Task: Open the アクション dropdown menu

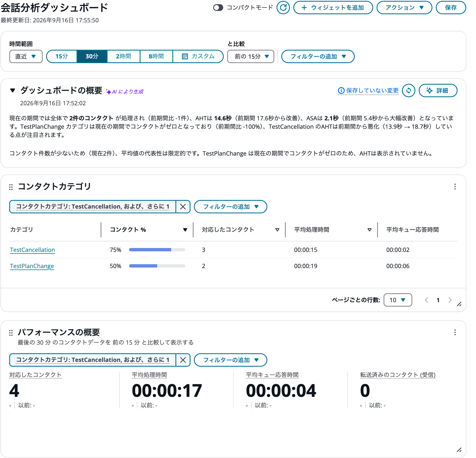Action: click(404, 8)
